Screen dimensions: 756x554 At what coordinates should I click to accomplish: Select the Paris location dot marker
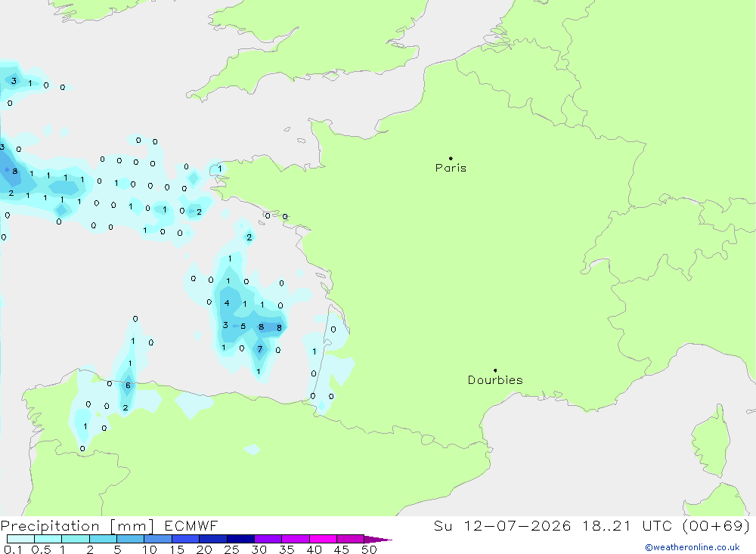[x=451, y=158]
